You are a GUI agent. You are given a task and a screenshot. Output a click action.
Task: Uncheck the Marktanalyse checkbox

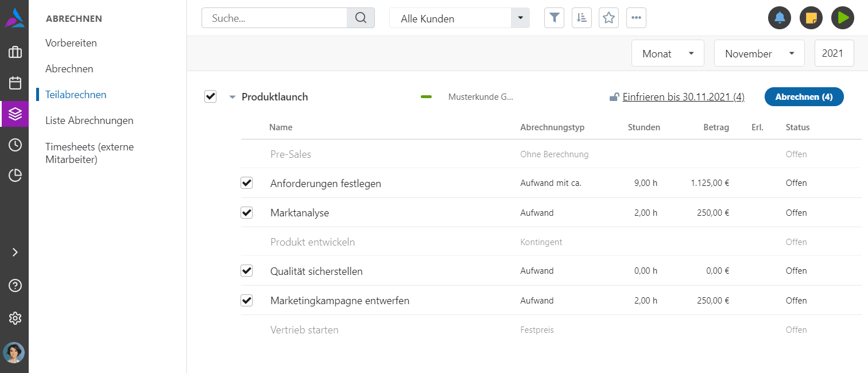pos(247,212)
